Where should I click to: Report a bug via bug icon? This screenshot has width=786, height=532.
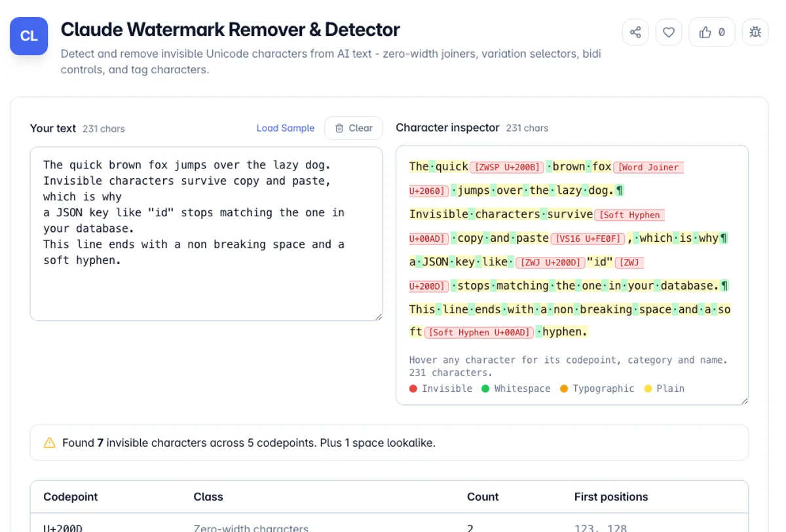[755, 32]
